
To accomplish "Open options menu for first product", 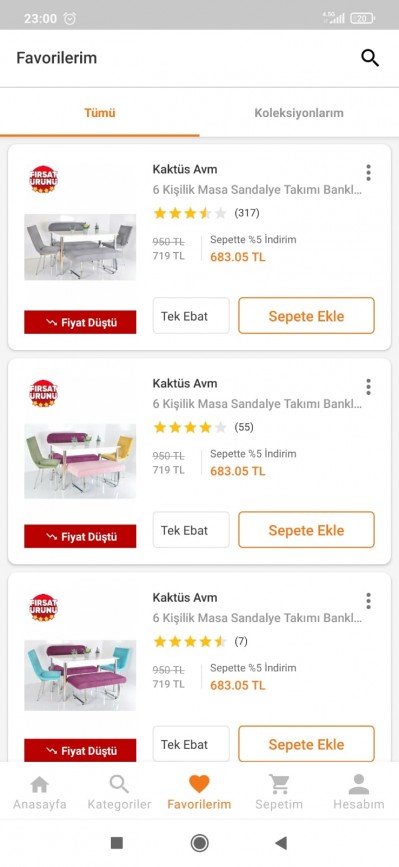I will [x=368, y=173].
